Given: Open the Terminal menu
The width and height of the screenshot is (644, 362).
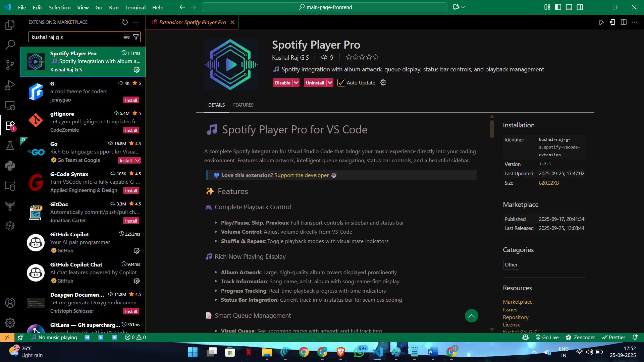Looking at the screenshot, I should click(135, 7).
